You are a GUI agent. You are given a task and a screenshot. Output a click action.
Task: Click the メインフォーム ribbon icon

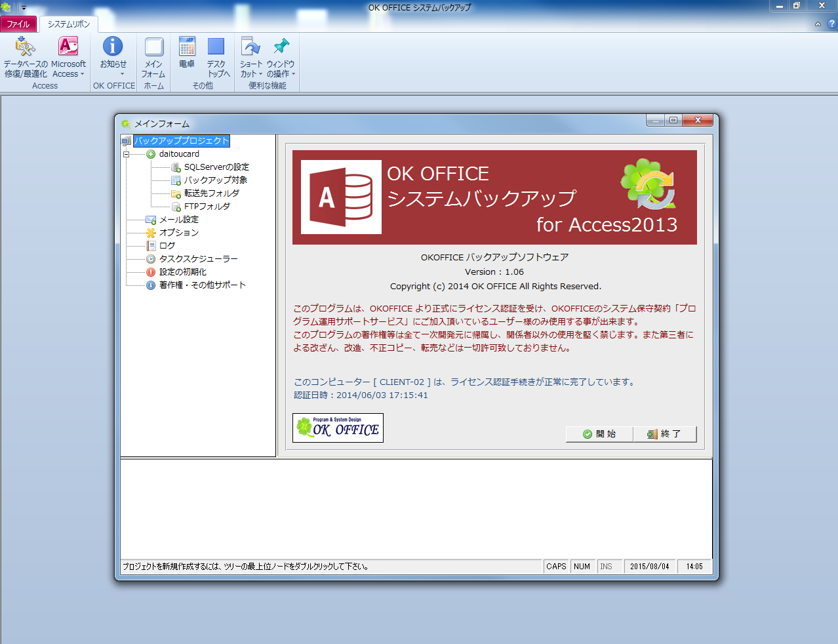point(153,57)
